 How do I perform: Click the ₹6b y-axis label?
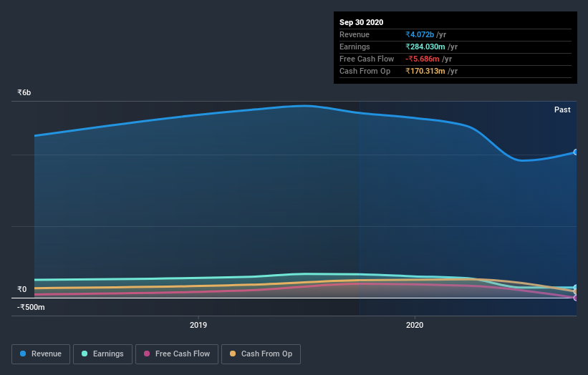(24, 92)
